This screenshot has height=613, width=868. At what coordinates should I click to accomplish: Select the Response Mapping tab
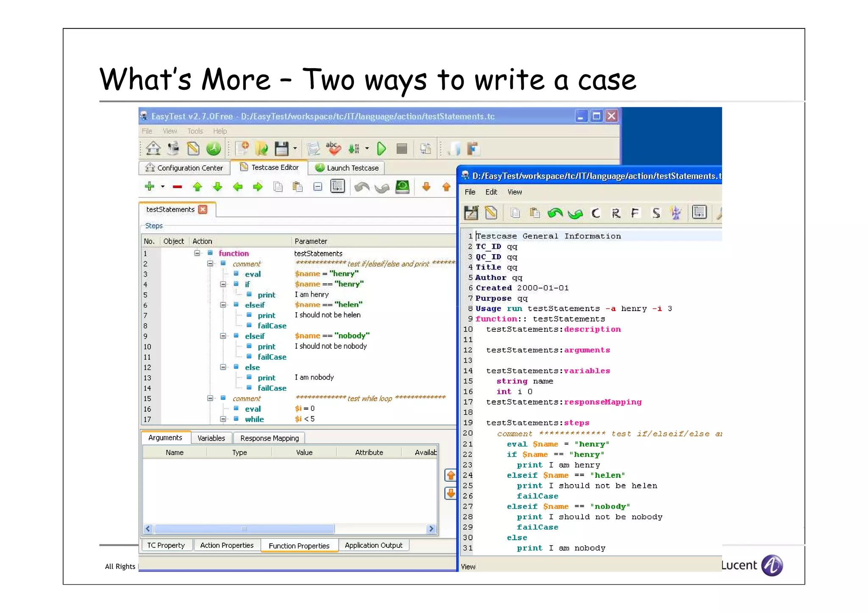point(270,438)
